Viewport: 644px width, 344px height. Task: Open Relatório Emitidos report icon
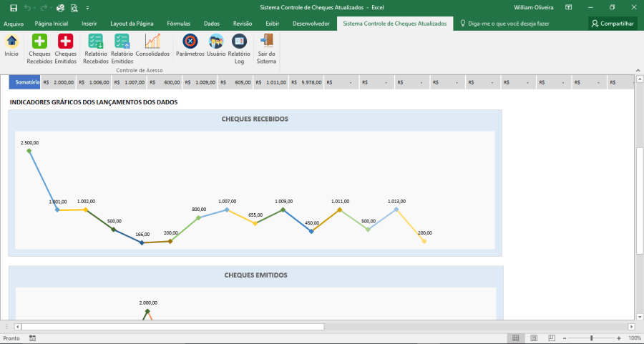pos(122,41)
